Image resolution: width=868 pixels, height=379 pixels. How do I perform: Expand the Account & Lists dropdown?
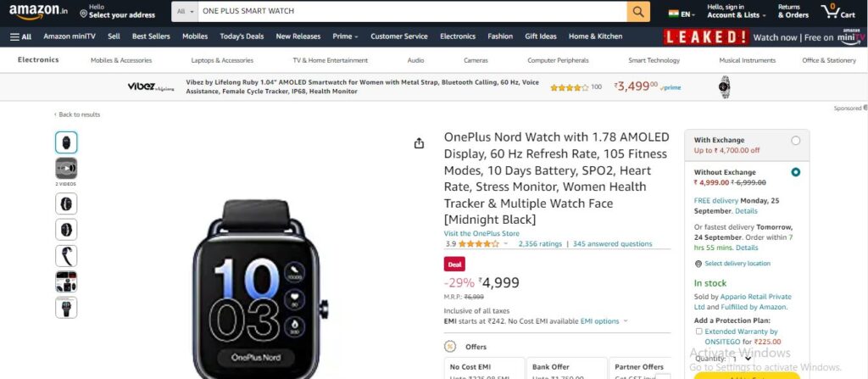(737, 15)
